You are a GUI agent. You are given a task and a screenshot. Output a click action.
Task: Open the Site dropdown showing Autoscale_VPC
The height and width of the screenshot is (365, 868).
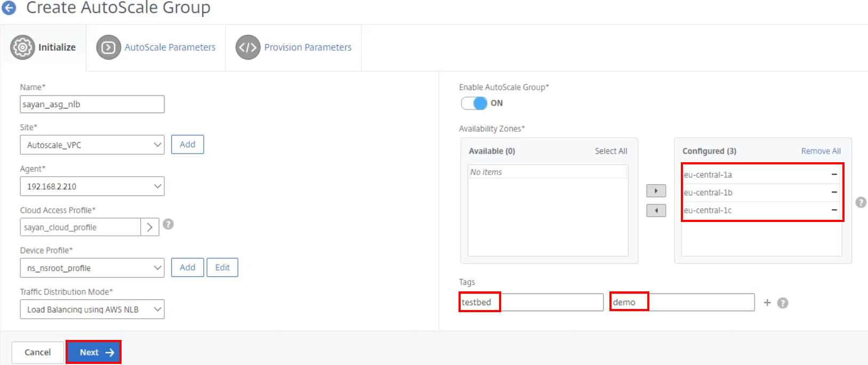[92, 145]
